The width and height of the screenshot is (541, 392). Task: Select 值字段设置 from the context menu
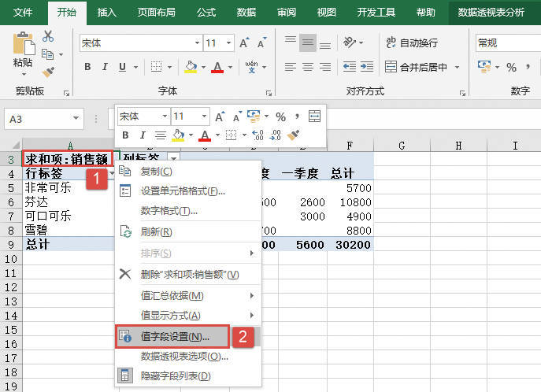point(173,336)
